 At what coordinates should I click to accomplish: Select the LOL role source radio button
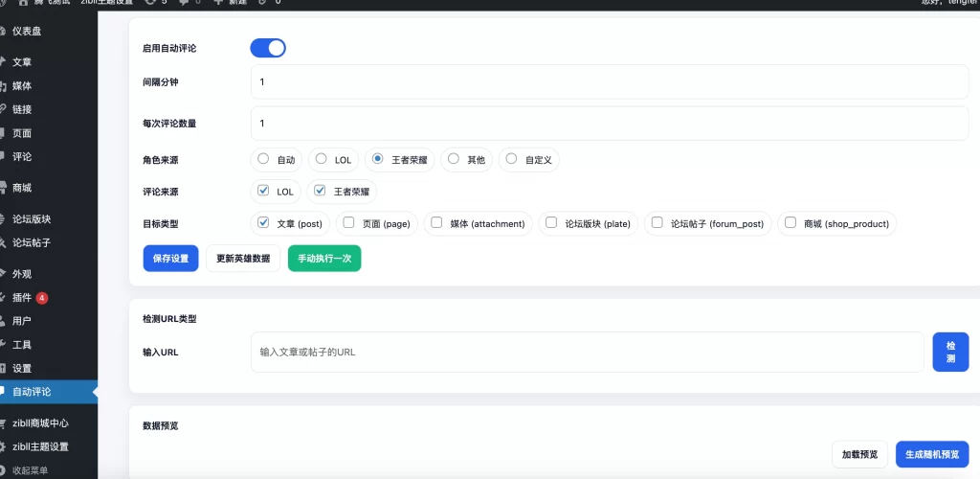tap(322, 159)
